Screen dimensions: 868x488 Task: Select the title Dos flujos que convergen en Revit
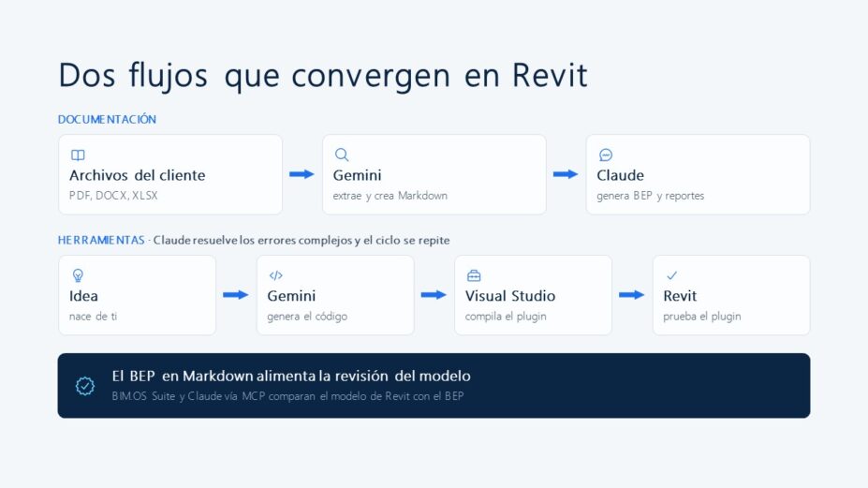pos(323,76)
